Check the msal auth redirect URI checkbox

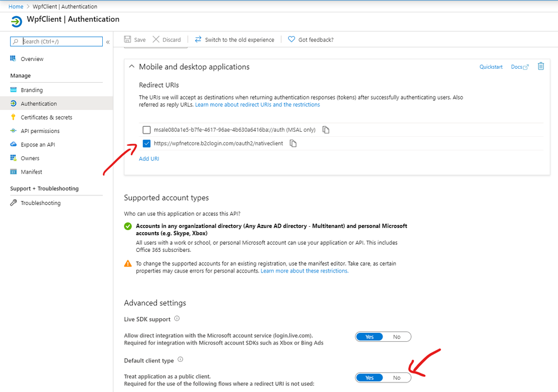click(146, 130)
